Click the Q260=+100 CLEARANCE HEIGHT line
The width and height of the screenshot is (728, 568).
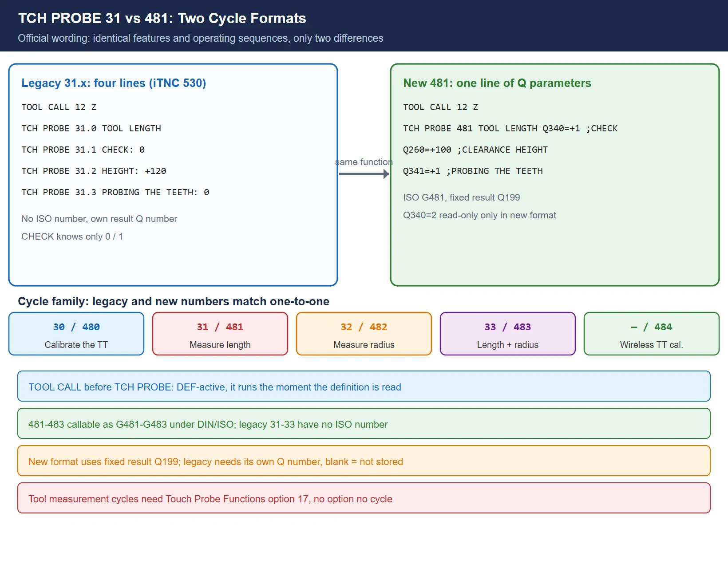pyautogui.click(x=475, y=150)
